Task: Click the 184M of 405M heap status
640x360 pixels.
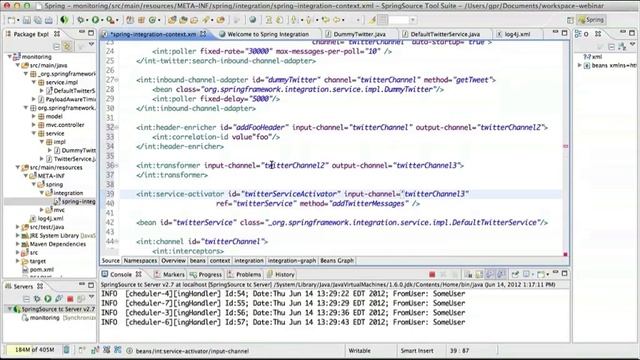Action: pyautogui.click(x=34, y=350)
